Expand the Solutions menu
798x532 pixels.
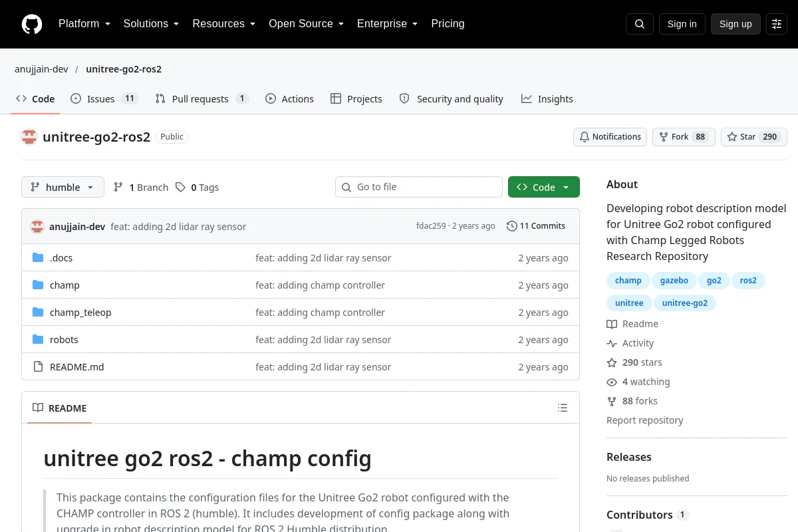tap(151, 24)
